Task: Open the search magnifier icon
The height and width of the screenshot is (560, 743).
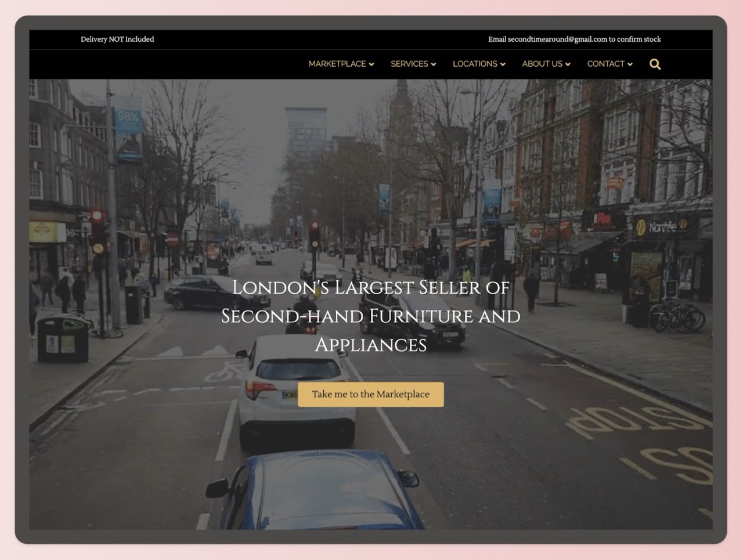Action: click(655, 64)
